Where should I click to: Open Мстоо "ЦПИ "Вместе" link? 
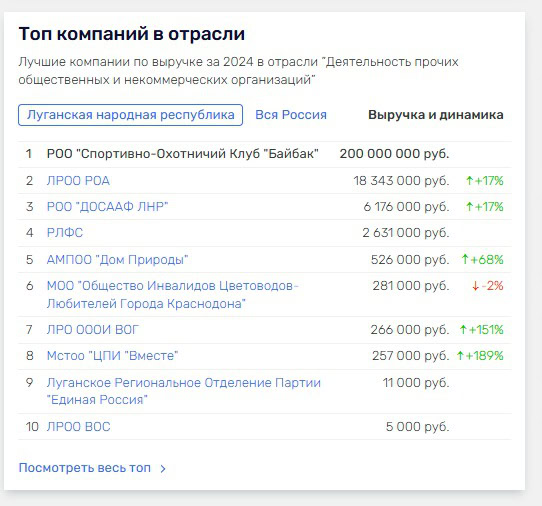tap(112, 356)
